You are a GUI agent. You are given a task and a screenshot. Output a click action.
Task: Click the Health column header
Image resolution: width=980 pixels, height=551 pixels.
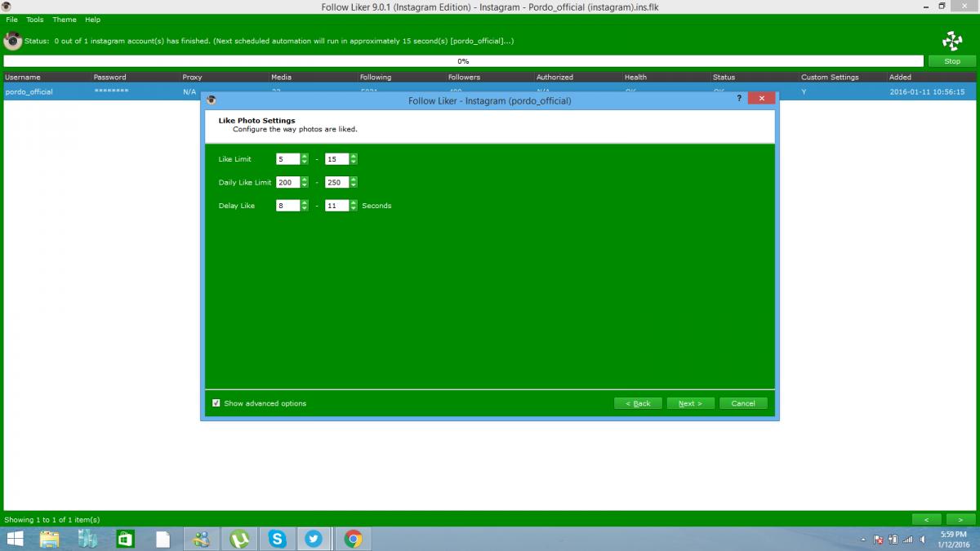[666, 77]
